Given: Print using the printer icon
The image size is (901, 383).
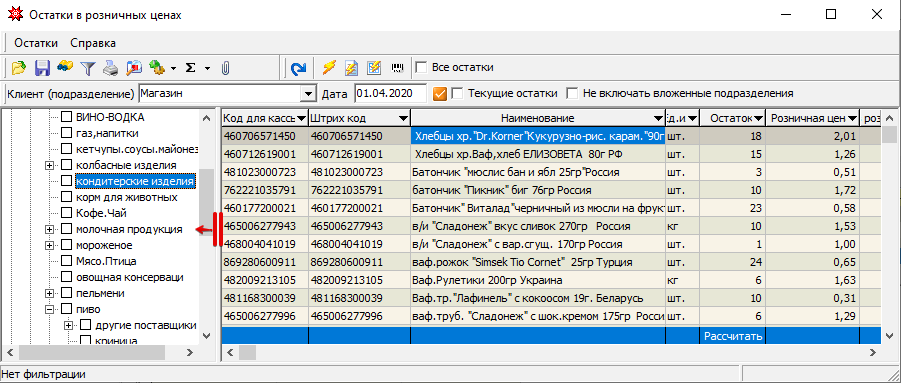Looking at the screenshot, I should (110, 68).
